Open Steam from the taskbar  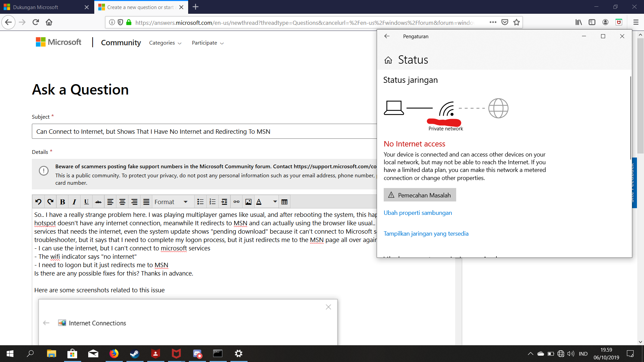pos(135,354)
